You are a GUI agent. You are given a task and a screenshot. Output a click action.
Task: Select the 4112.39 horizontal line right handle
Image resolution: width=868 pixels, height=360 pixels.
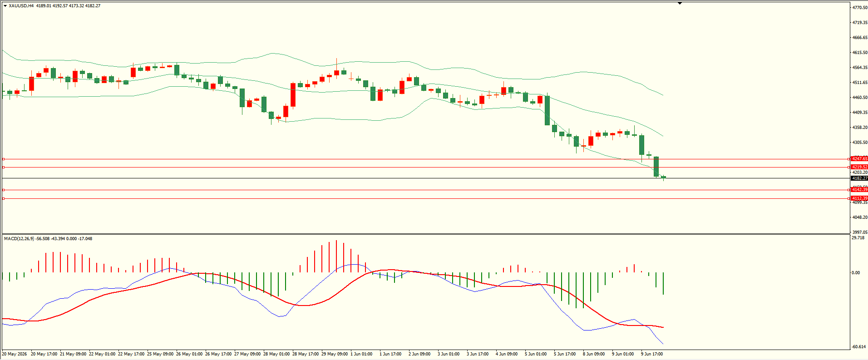(849, 198)
